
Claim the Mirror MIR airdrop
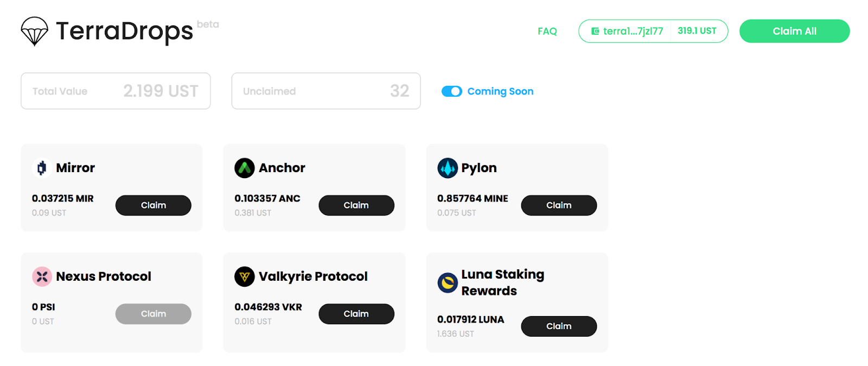(153, 205)
